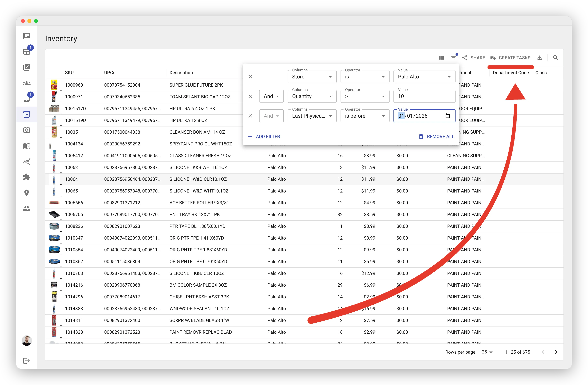Viewport: 588px width, 385px height.
Task: Open the location pin sidebar icon
Action: (26, 193)
